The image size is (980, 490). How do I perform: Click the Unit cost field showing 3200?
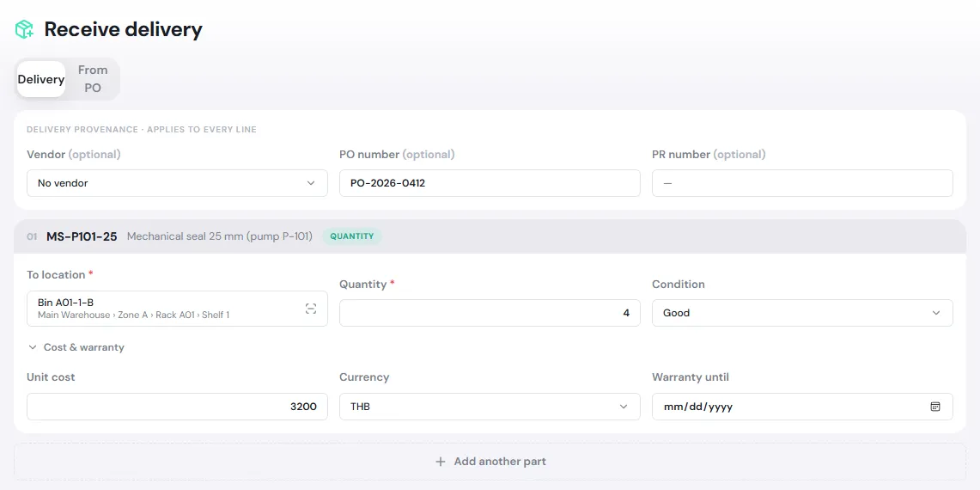tap(177, 407)
